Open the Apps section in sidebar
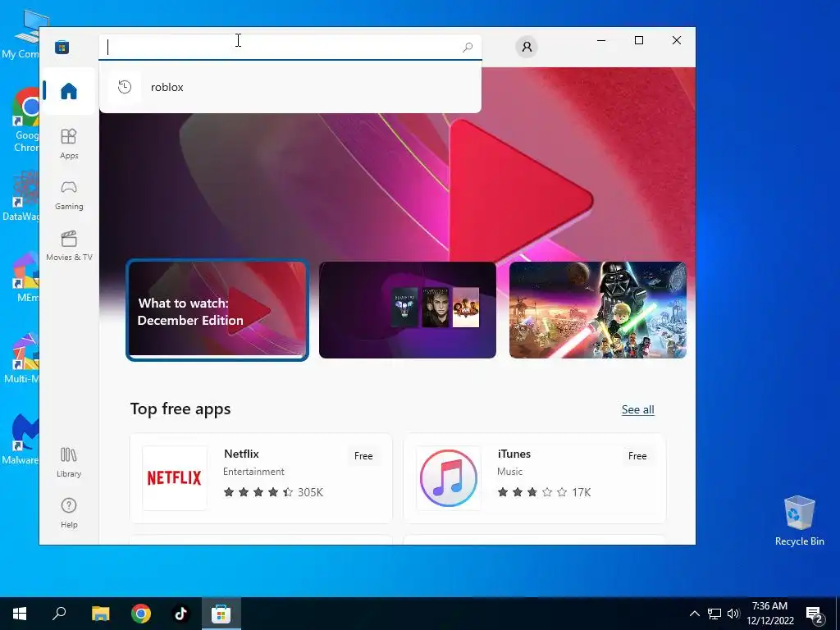 (x=69, y=144)
